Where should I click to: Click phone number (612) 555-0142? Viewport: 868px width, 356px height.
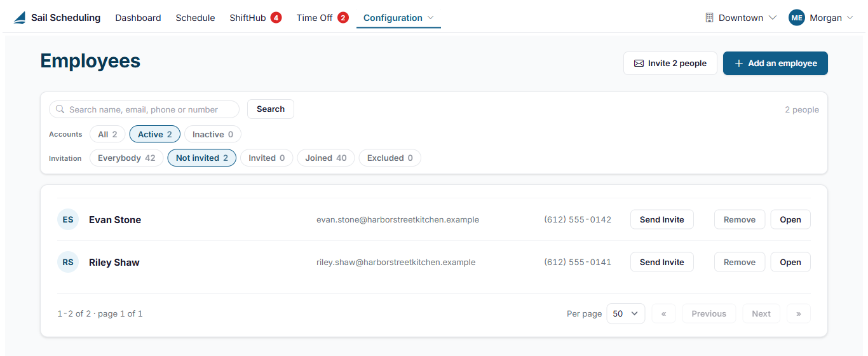click(x=578, y=220)
